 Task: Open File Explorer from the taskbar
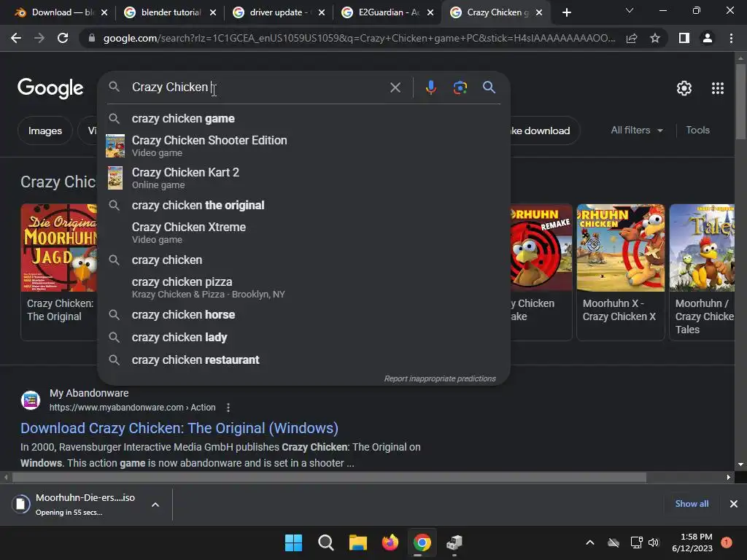(x=357, y=542)
